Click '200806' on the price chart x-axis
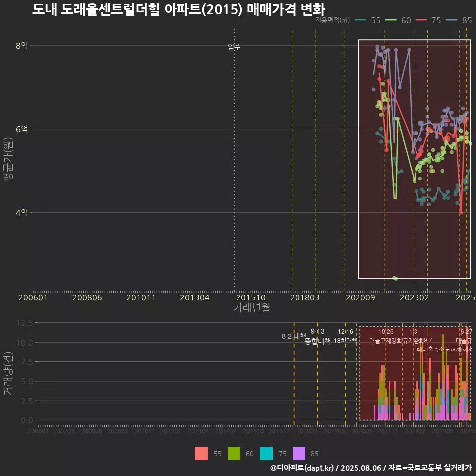The image size is (476, 476). tap(87, 297)
